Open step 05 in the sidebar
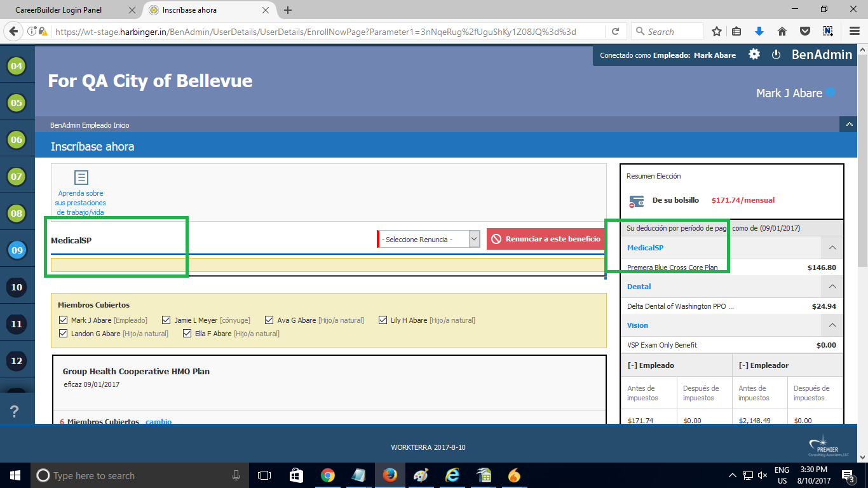The width and height of the screenshot is (868, 488). [17, 103]
